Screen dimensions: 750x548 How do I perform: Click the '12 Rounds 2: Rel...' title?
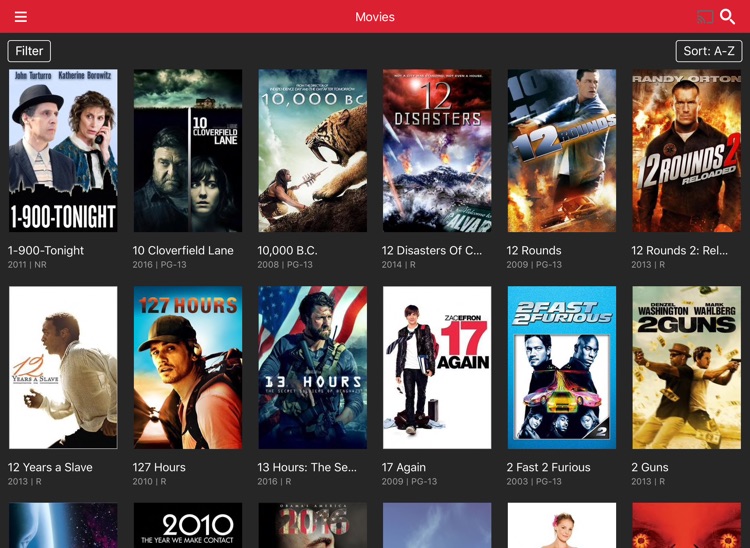[679, 251]
